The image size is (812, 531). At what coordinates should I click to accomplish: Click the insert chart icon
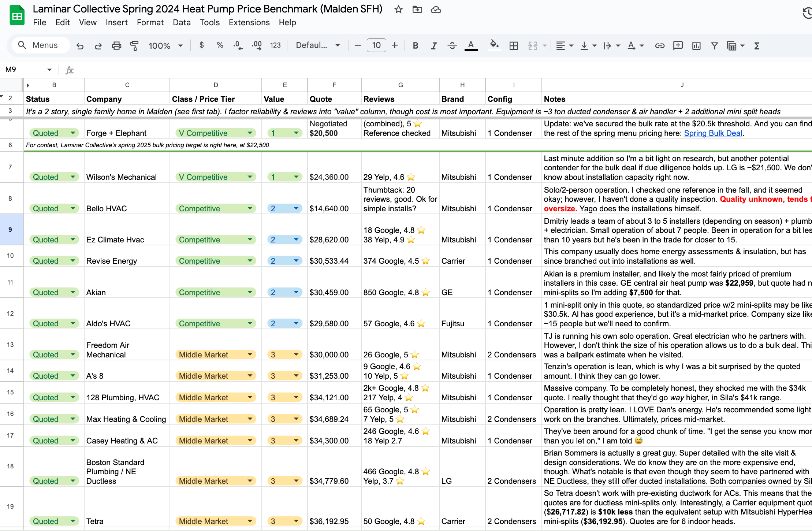click(696, 45)
